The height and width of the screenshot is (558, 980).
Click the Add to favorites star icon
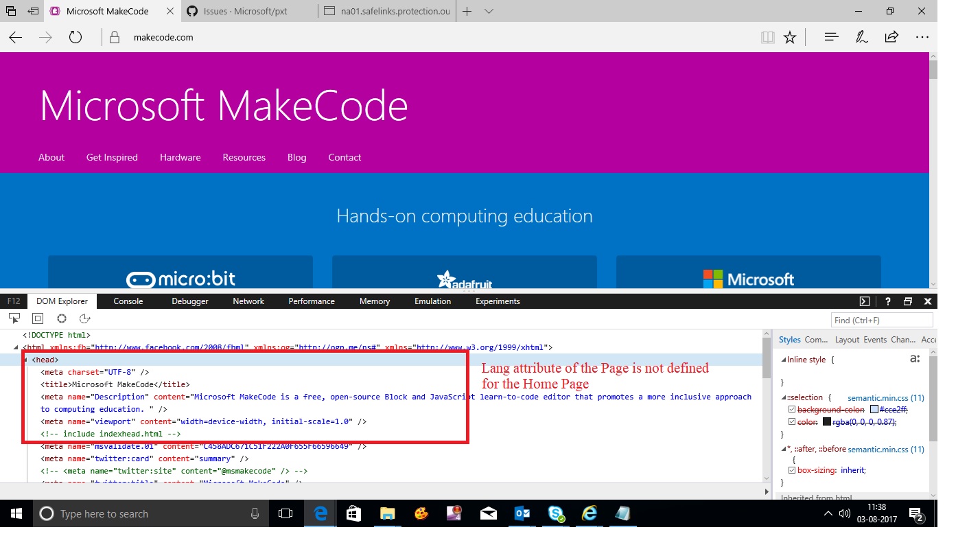(x=789, y=37)
